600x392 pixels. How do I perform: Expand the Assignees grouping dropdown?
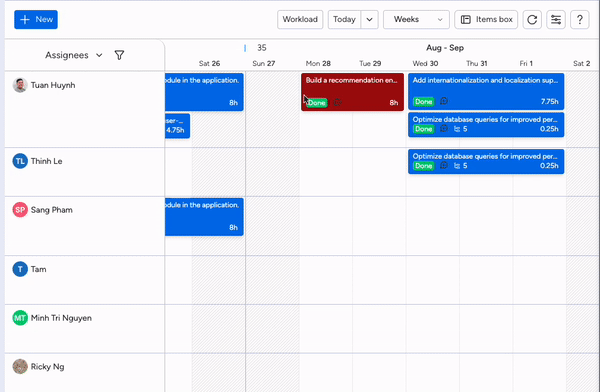click(74, 55)
